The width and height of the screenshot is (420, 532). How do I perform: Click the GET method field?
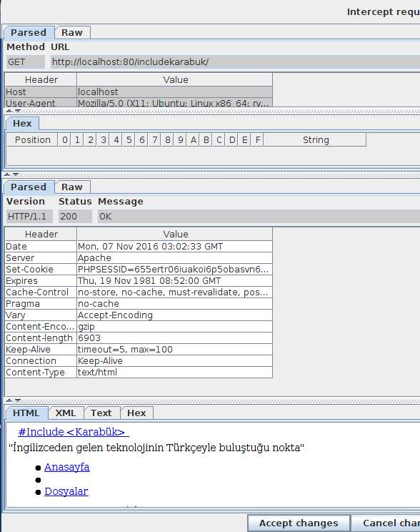pyautogui.click(x=26, y=62)
